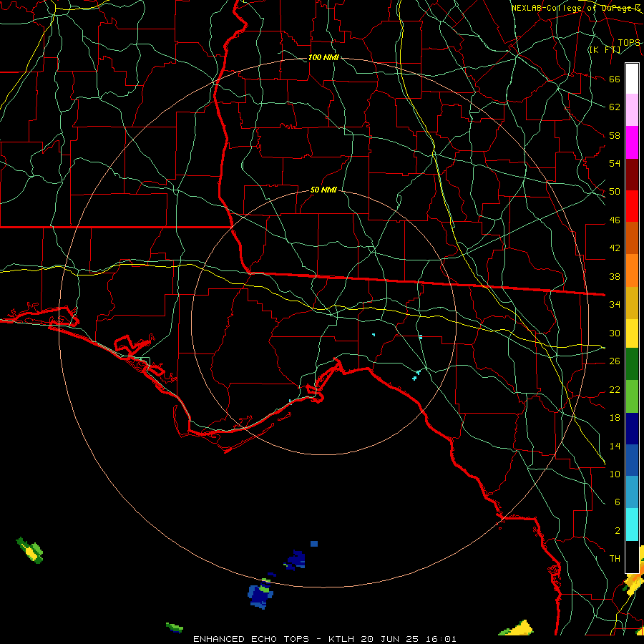Click the 38 value on the legend scale

(x=615, y=276)
